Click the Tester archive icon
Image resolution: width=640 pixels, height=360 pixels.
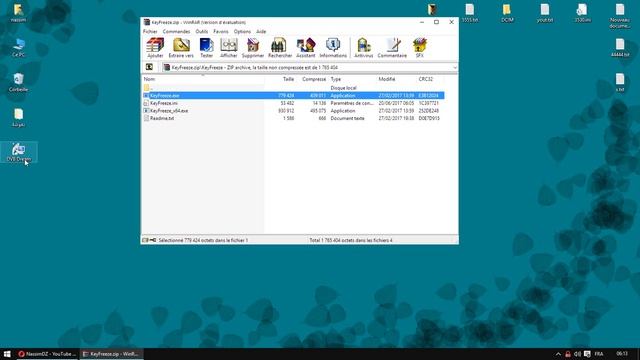coord(207,48)
